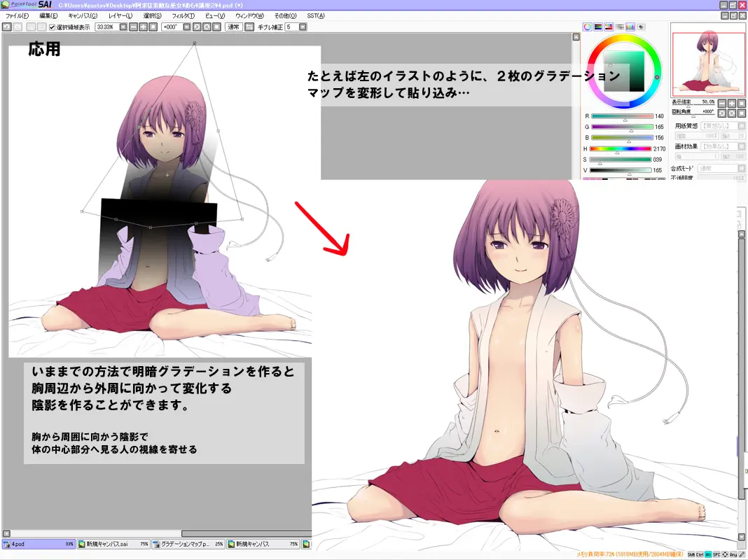The width and height of the screenshot is (748, 560).
Task: Rotate left using the navigator button
Action: 722,113
